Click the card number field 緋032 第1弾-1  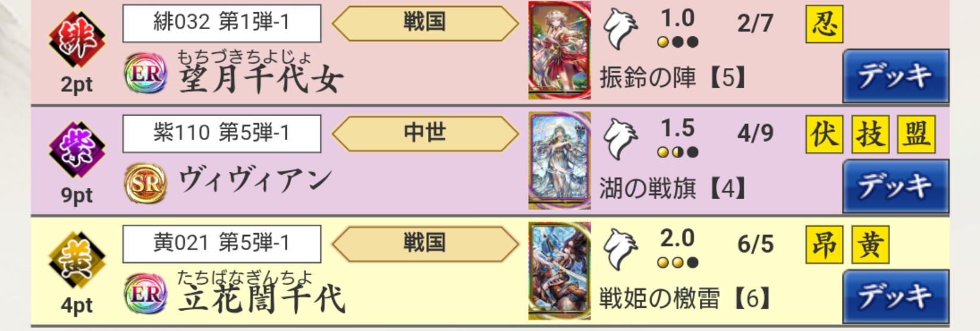[x=222, y=23]
